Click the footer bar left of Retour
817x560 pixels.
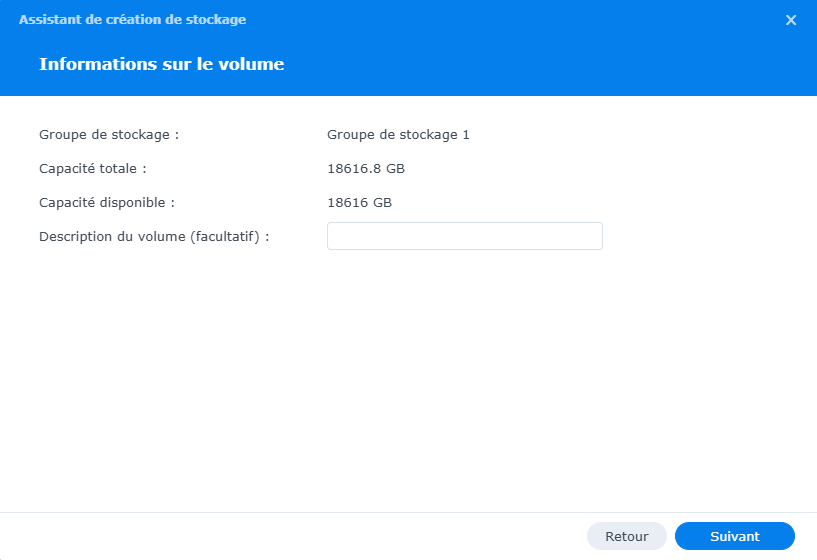tap(300, 536)
